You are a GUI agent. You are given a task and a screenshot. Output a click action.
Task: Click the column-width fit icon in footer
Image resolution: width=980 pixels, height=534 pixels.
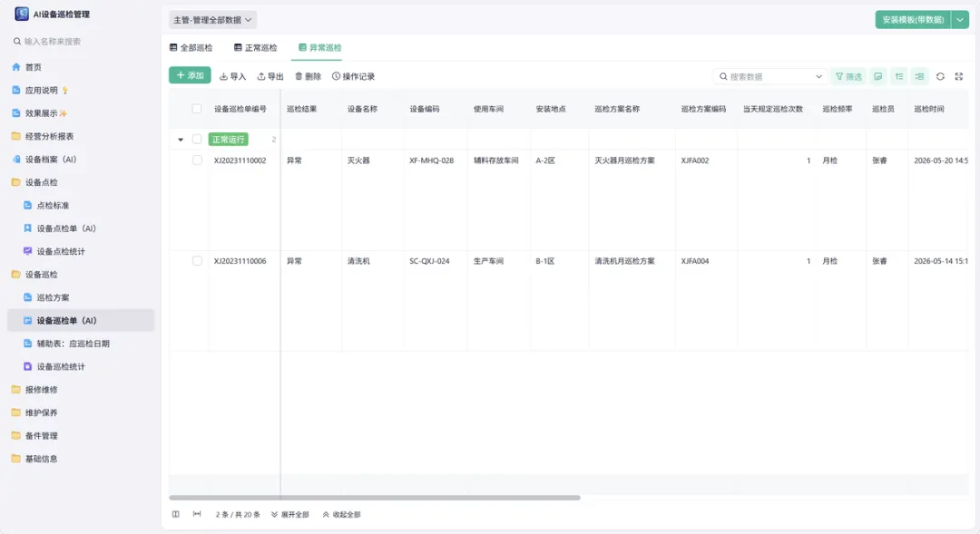pyautogui.click(x=197, y=514)
